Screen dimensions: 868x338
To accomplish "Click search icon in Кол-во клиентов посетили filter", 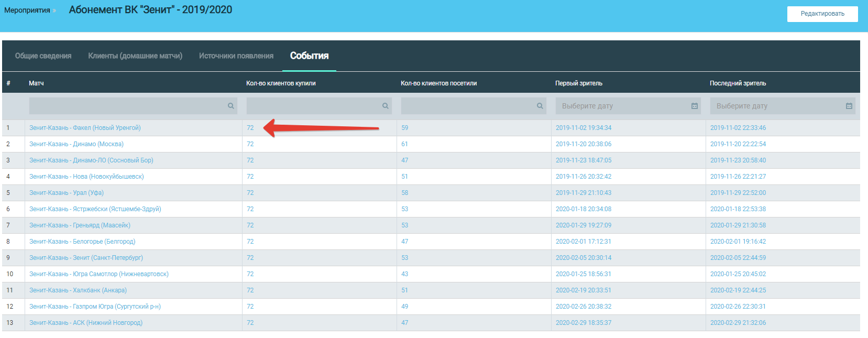I will coord(540,106).
